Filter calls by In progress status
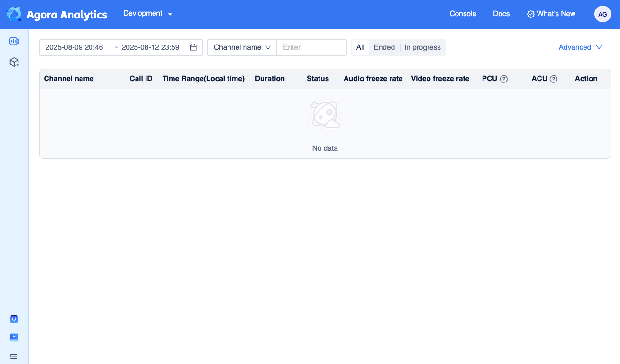 coord(422,47)
